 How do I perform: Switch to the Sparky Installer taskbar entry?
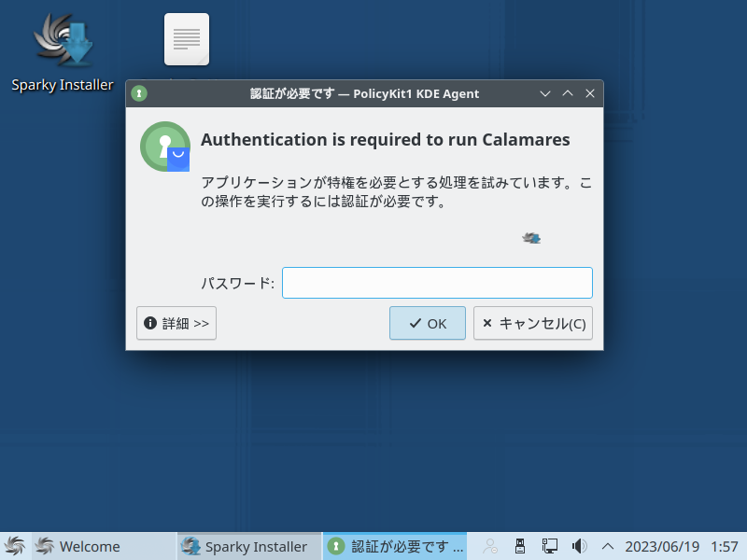[250, 546]
